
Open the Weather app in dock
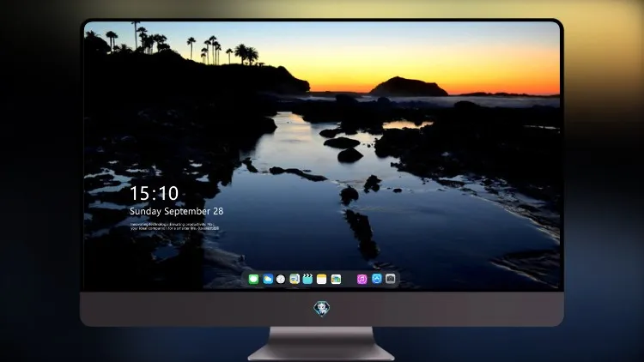[x=268, y=280]
